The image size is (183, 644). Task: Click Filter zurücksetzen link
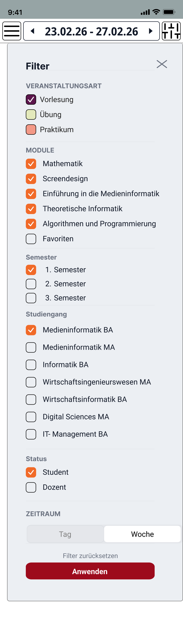pyautogui.click(x=90, y=556)
